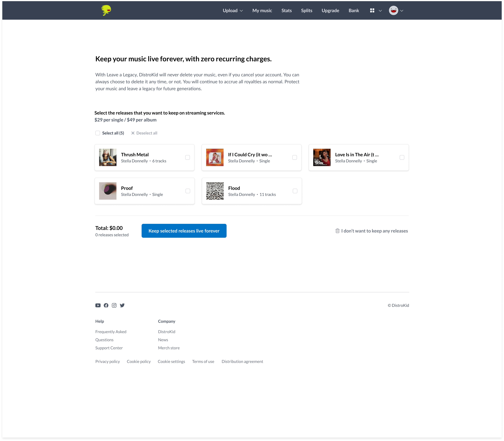
Task: Open Frequently Asked Questions link
Action: click(x=111, y=336)
